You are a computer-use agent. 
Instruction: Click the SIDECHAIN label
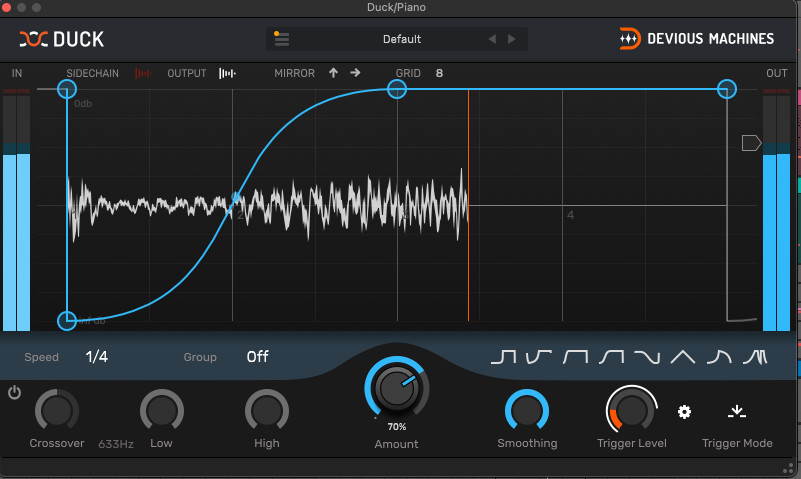tap(92, 74)
